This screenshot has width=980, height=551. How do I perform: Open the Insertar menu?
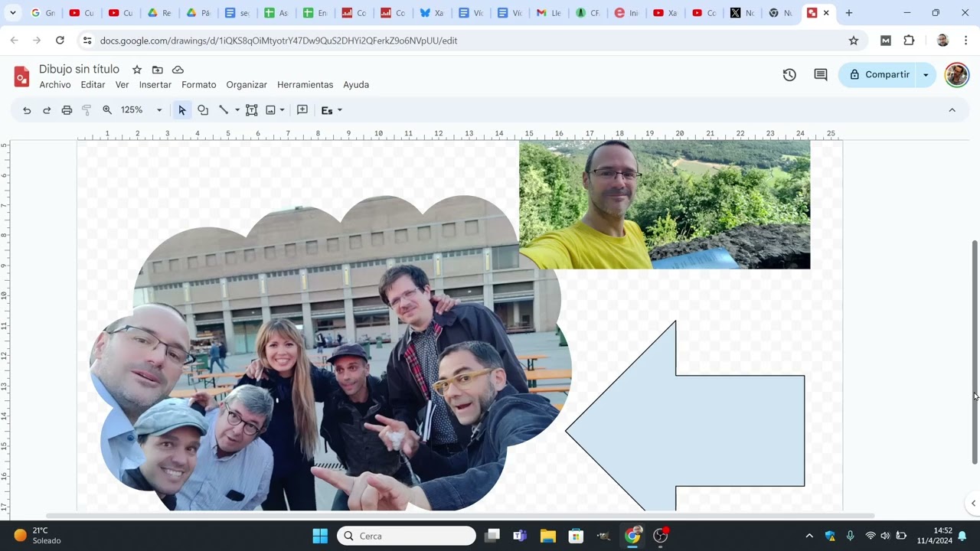[x=155, y=85]
